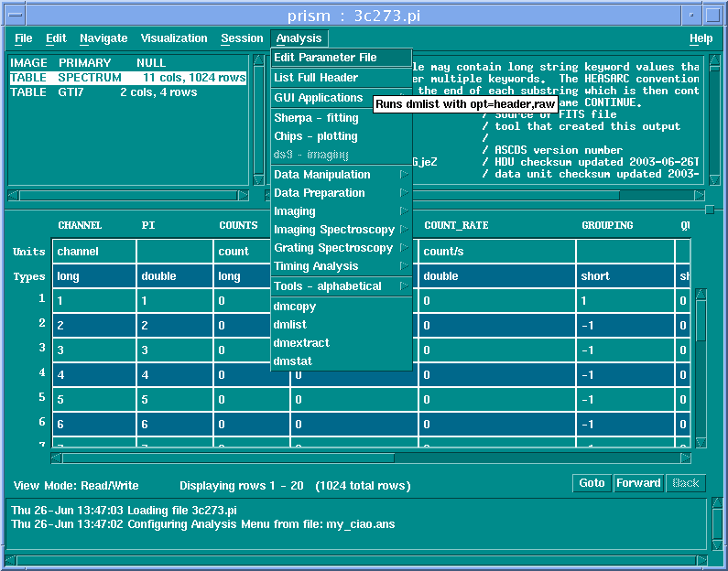Click header panel up scroll arrow
Image resolution: width=728 pixels, height=571 pixels.
pyautogui.click(x=715, y=60)
